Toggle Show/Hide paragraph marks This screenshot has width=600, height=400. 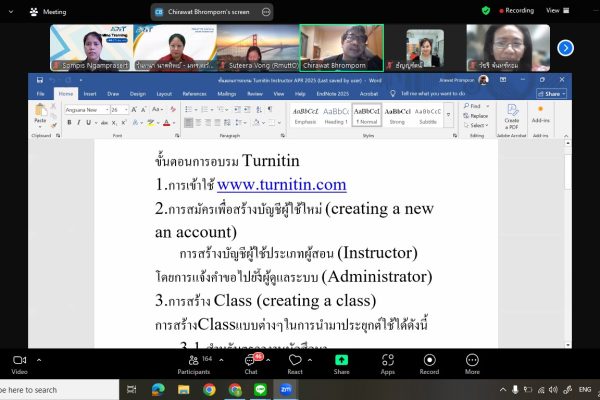tap(270, 109)
